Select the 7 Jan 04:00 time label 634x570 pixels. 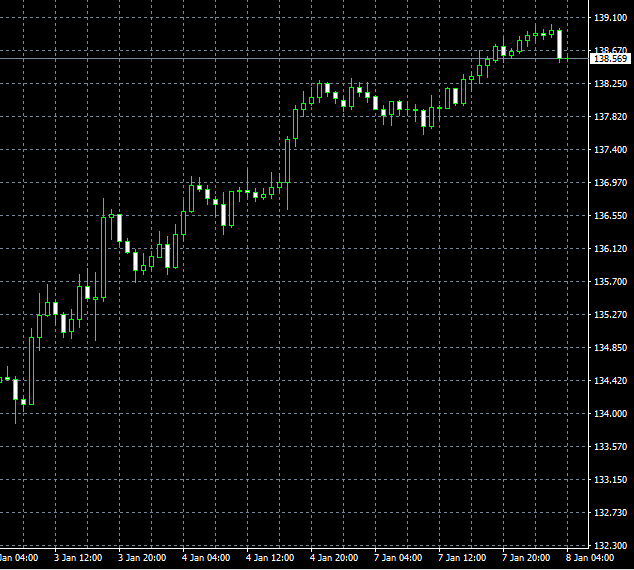pyautogui.click(x=398, y=558)
